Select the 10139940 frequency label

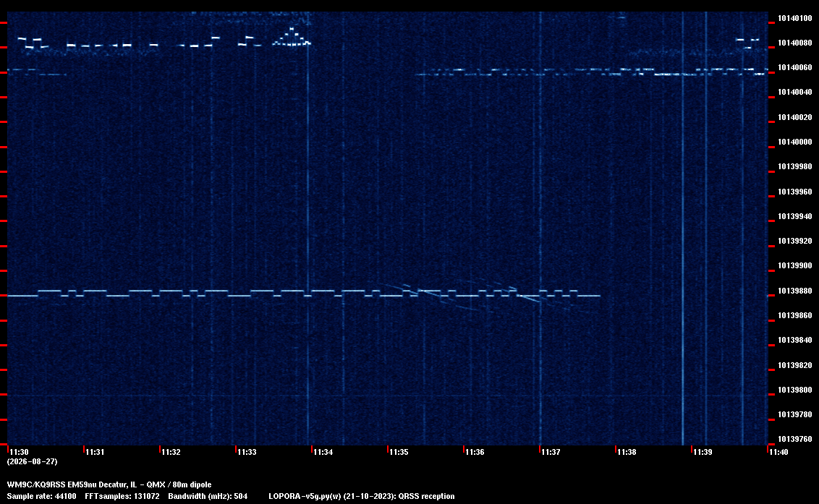coord(795,216)
